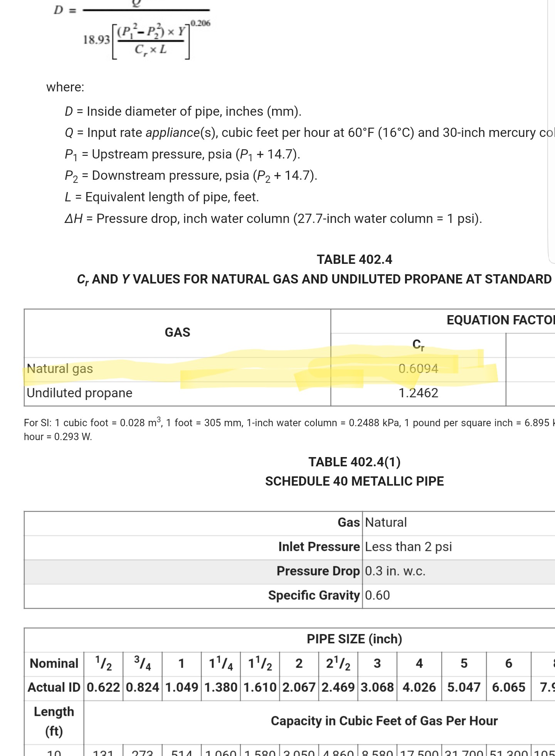Click the italic word appliance
The width and height of the screenshot is (555, 756).
pyautogui.click(x=172, y=133)
